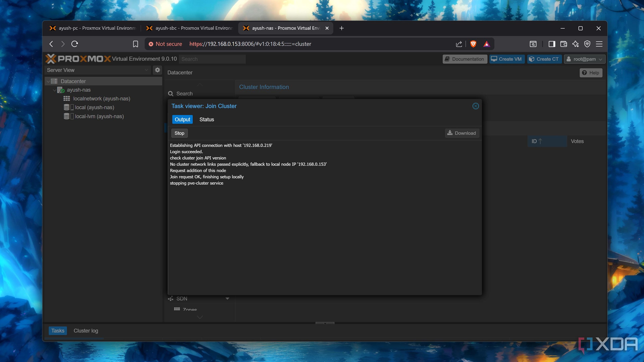The width and height of the screenshot is (644, 362).
Task: Select the Tasks tab at bottom
Action: coord(58,330)
